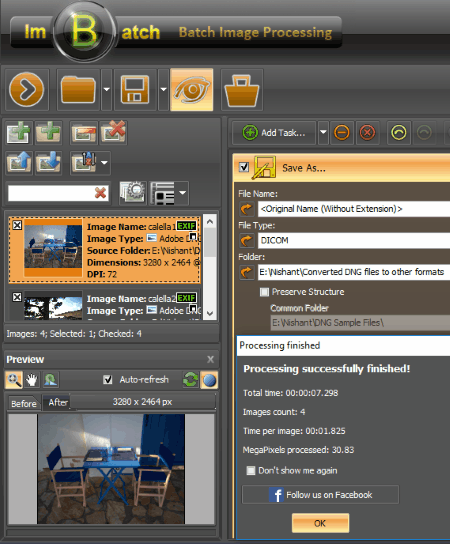Refresh preview with green arrows icon
The width and height of the screenshot is (450, 544).
click(x=190, y=380)
